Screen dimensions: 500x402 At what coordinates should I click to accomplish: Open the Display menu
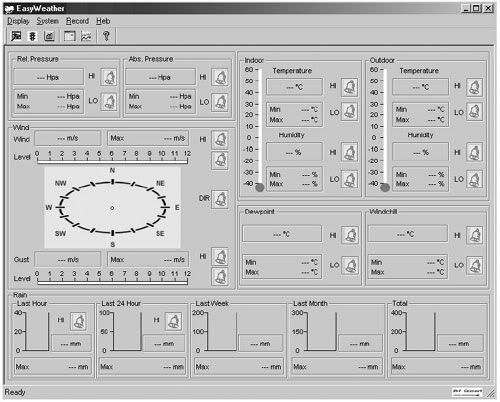pos(18,21)
